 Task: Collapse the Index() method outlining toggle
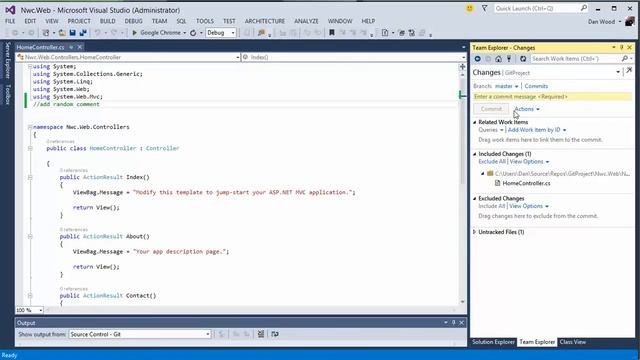[30, 178]
